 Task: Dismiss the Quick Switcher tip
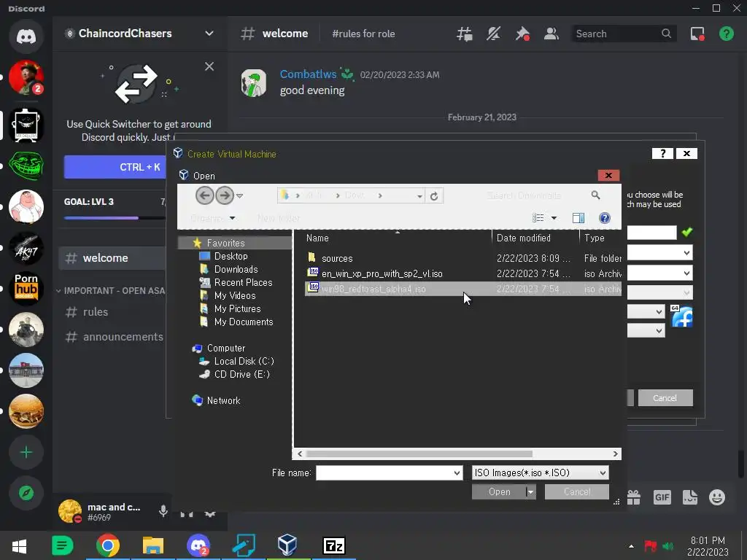tap(209, 66)
